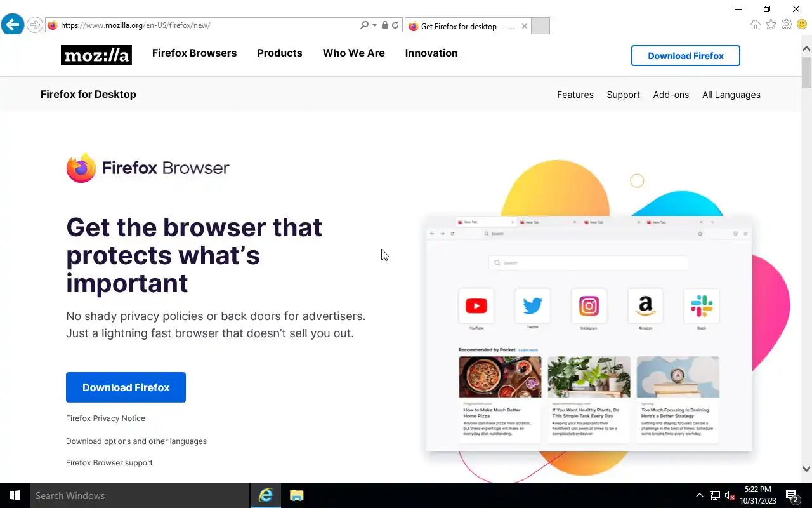Viewport: 812px width, 508px height.
Task: Open the Innovation menu
Action: [x=431, y=53]
